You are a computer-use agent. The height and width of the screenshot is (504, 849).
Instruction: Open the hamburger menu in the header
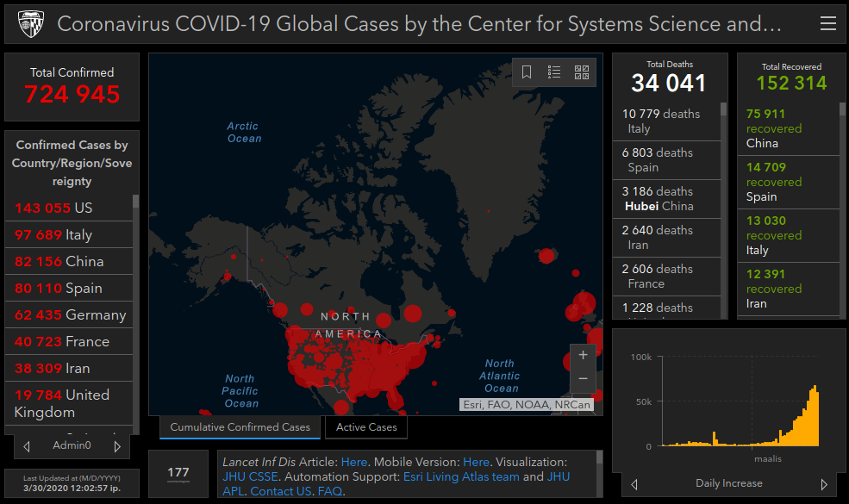coord(827,24)
